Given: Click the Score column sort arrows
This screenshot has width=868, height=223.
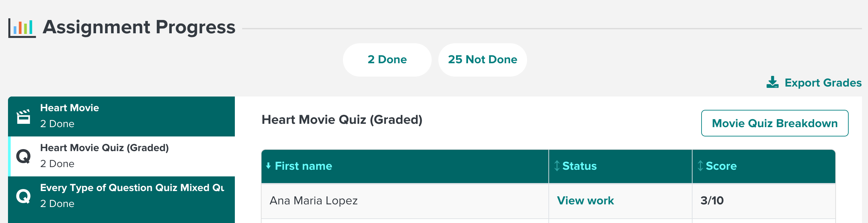Looking at the screenshot, I should 701,166.
